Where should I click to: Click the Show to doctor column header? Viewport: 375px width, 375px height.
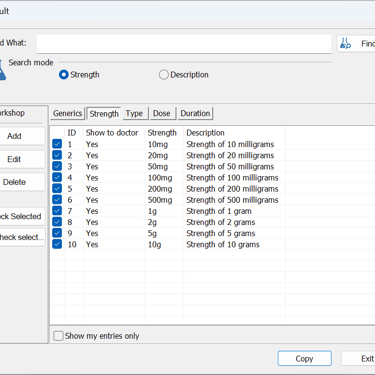pyautogui.click(x=114, y=133)
